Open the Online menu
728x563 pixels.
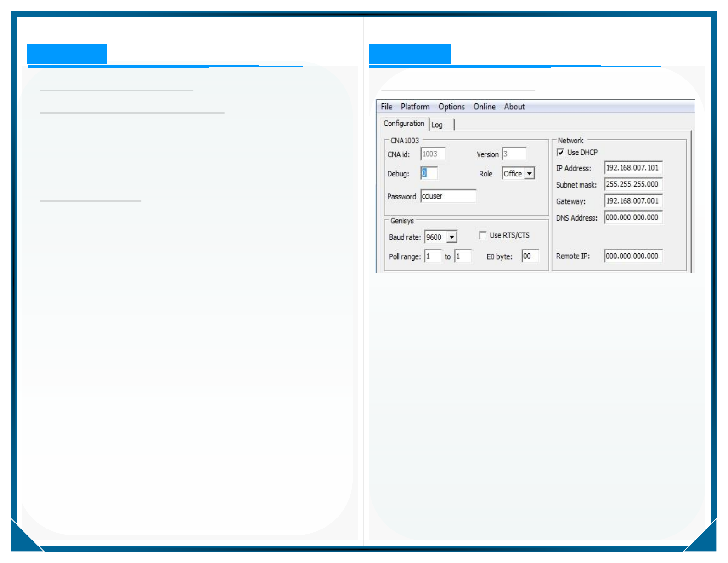click(485, 107)
